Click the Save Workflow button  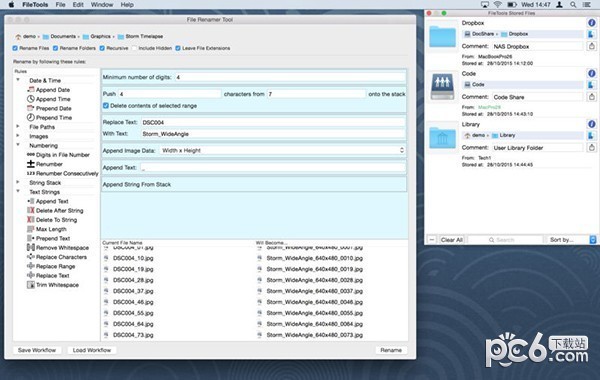pos(37,350)
